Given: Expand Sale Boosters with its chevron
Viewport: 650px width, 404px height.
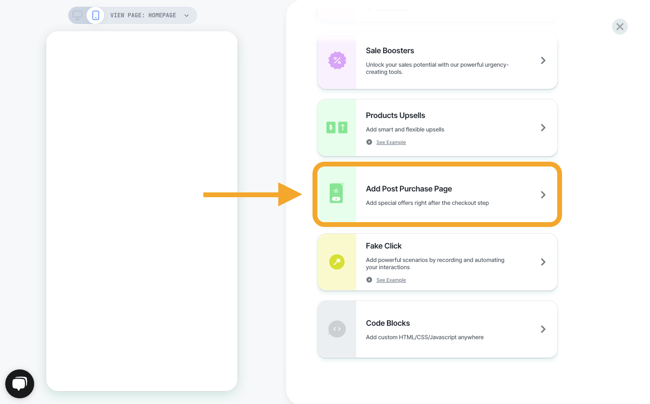Looking at the screenshot, I should pos(543,61).
